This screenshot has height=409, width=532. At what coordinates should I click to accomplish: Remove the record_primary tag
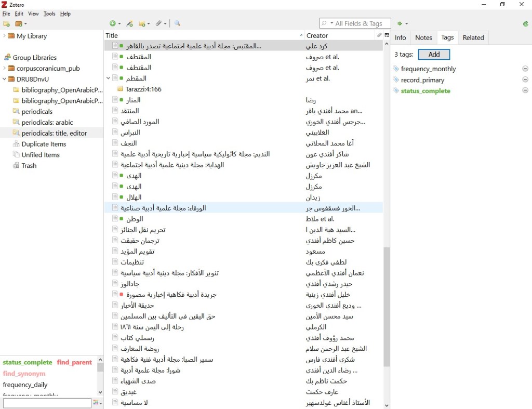pyautogui.click(x=525, y=80)
